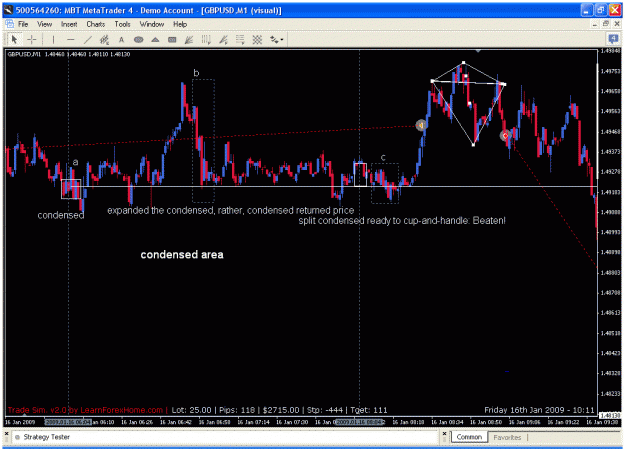The image size is (625, 449).
Task: Click the highlighted '2009.01.16 06:04' time label
Action: [68, 422]
